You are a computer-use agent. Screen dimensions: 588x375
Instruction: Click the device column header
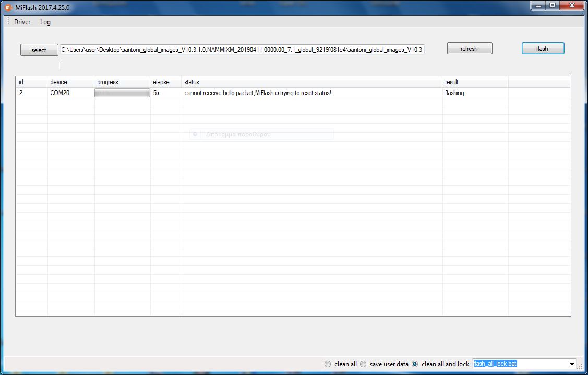coord(71,82)
